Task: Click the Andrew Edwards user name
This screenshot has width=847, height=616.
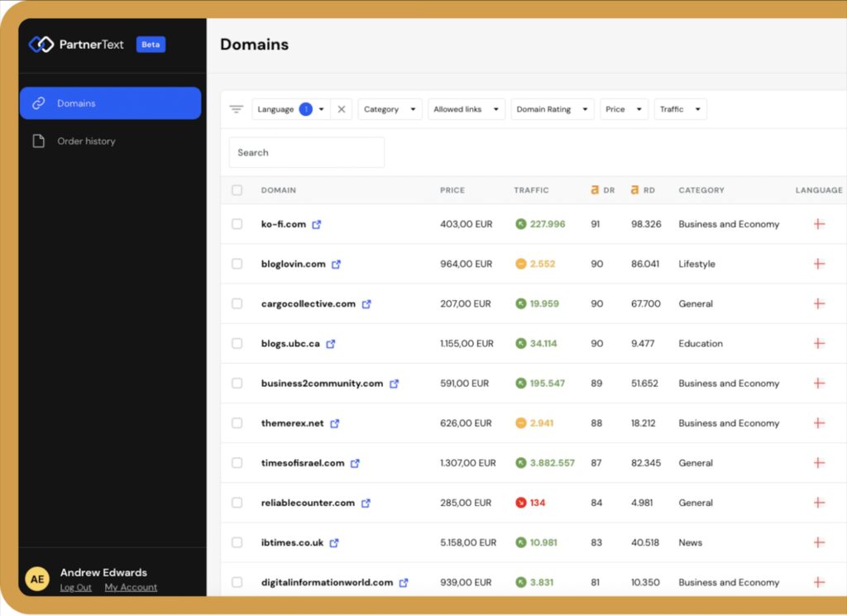Action: click(103, 572)
